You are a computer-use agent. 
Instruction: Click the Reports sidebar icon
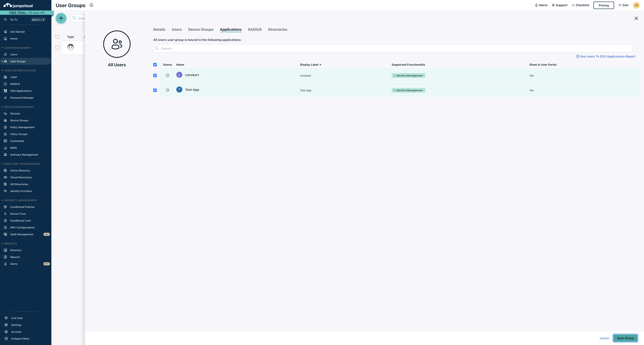(5, 257)
